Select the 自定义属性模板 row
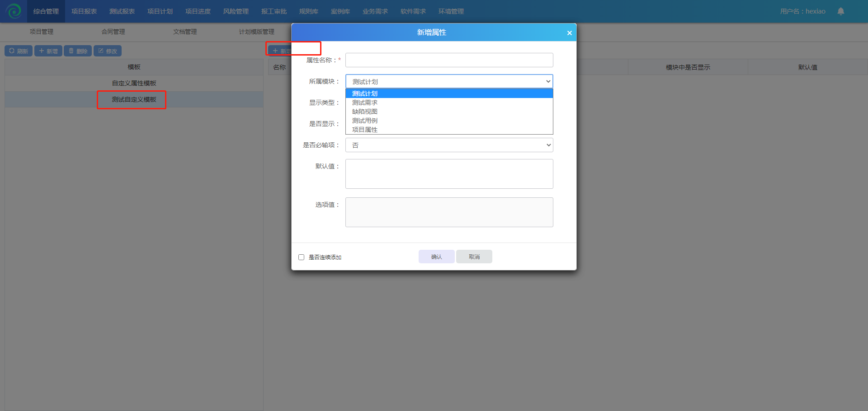This screenshot has width=868, height=411. tap(134, 83)
